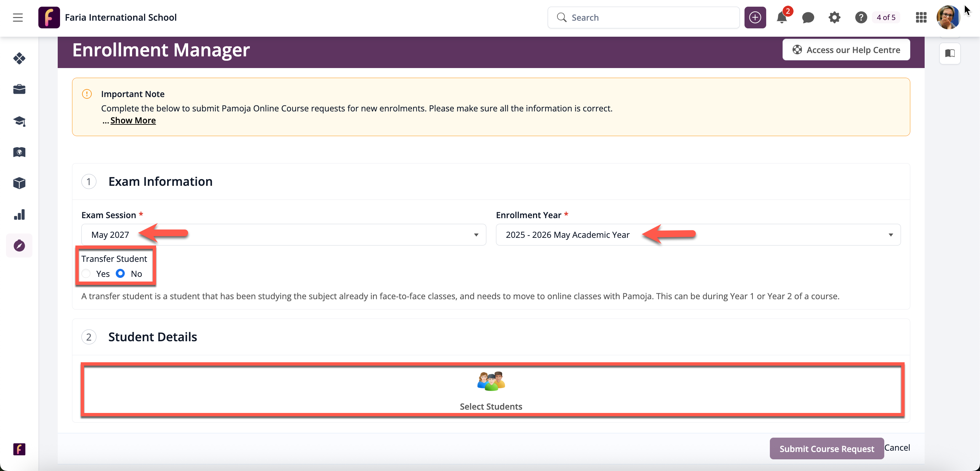Click Access our Help Centre button
The width and height of the screenshot is (980, 471).
click(x=846, y=50)
